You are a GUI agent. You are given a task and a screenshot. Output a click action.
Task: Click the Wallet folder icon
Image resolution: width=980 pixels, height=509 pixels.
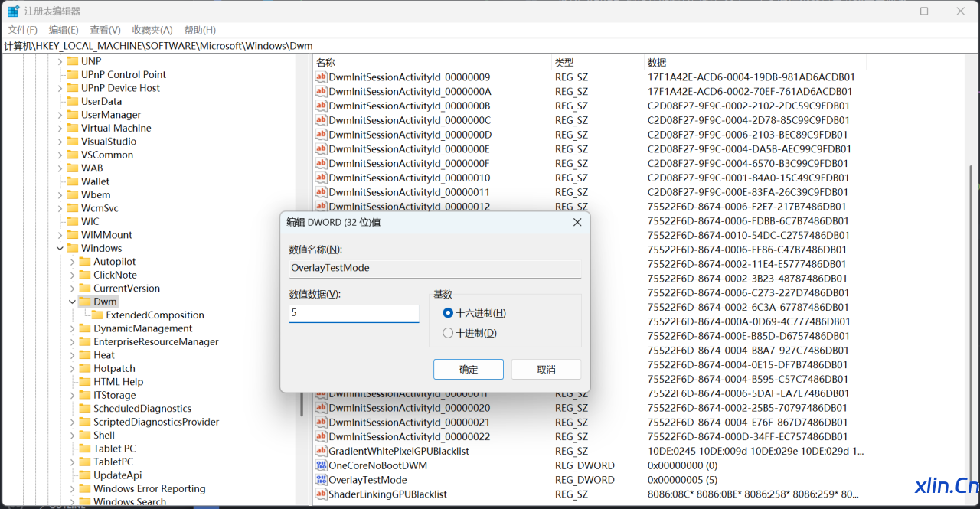[73, 181]
